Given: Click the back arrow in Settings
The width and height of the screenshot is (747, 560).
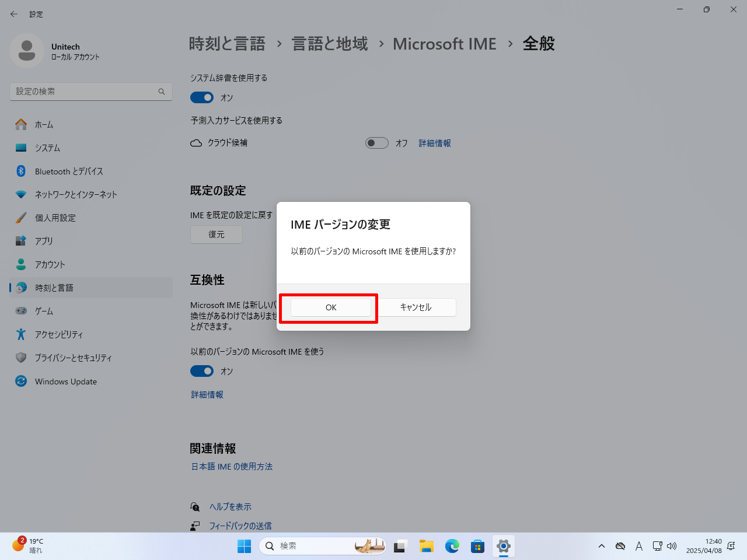Looking at the screenshot, I should pos(14,14).
